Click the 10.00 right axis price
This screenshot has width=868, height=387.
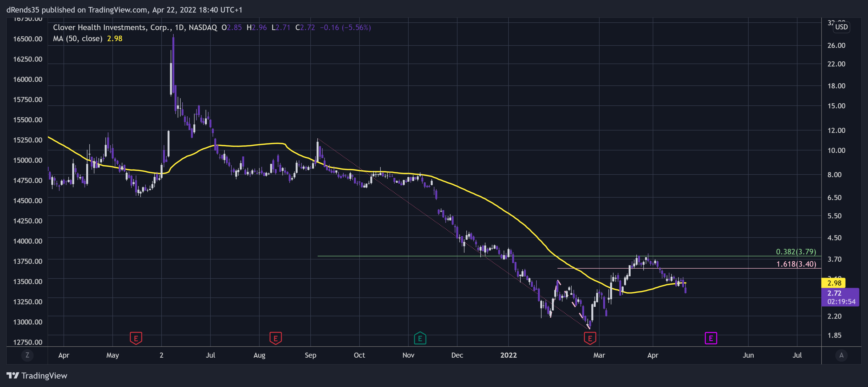tap(836, 150)
